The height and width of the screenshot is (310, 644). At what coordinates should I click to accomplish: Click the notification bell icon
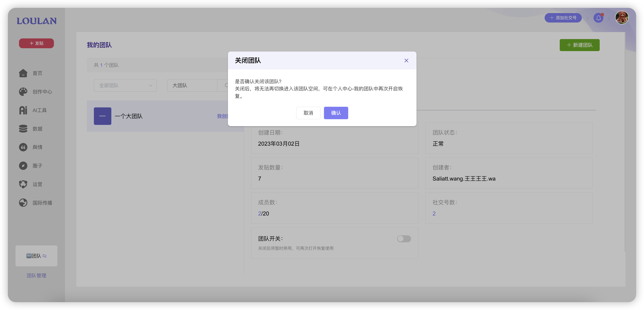pyautogui.click(x=599, y=18)
